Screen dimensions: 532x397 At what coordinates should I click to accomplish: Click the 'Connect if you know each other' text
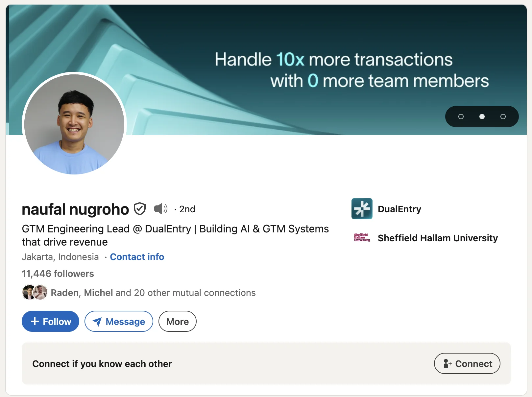tap(102, 364)
